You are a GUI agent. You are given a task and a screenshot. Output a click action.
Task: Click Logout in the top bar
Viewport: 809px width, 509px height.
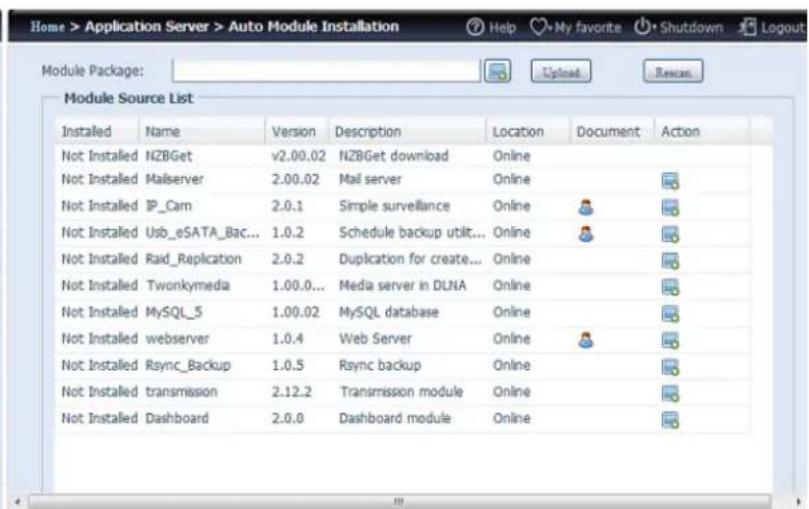tap(771, 27)
